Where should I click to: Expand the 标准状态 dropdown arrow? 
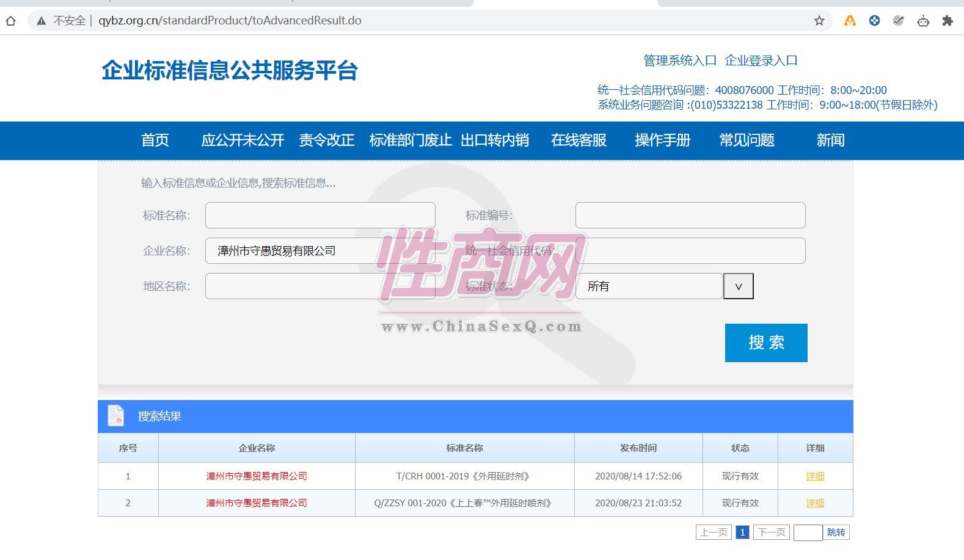[x=738, y=286]
